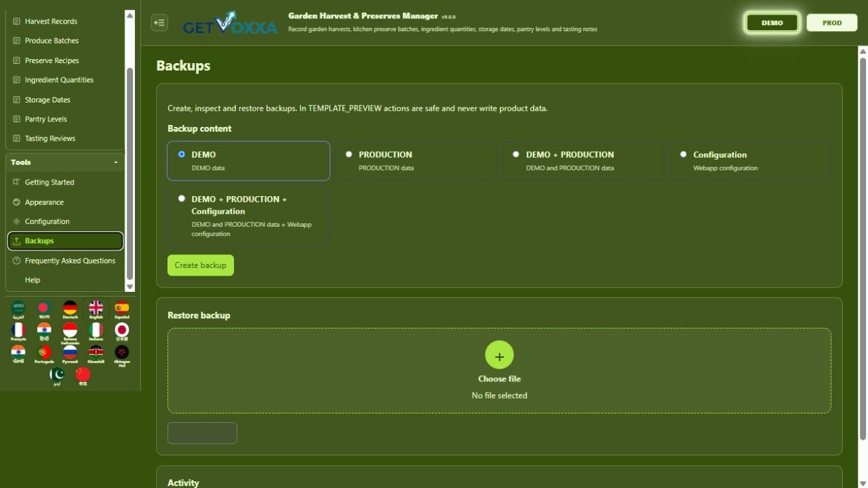The height and width of the screenshot is (488, 868).
Task: Select the PRODUCTION backup content option
Action: [349, 154]
